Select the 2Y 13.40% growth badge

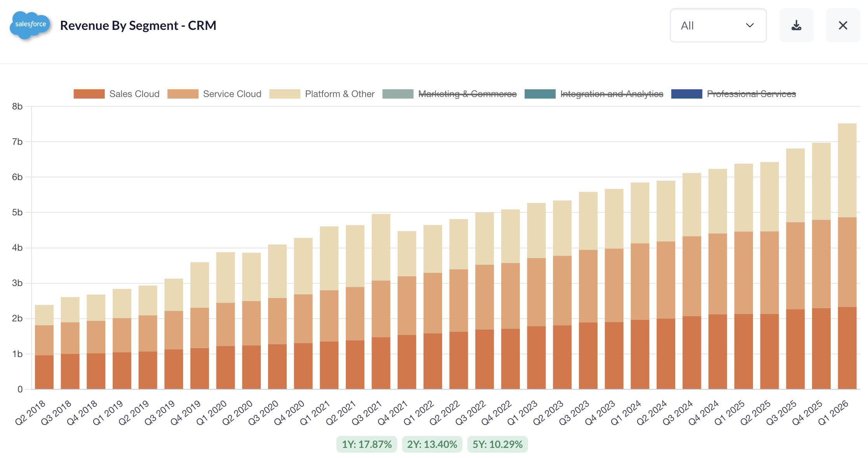(432, 444)
